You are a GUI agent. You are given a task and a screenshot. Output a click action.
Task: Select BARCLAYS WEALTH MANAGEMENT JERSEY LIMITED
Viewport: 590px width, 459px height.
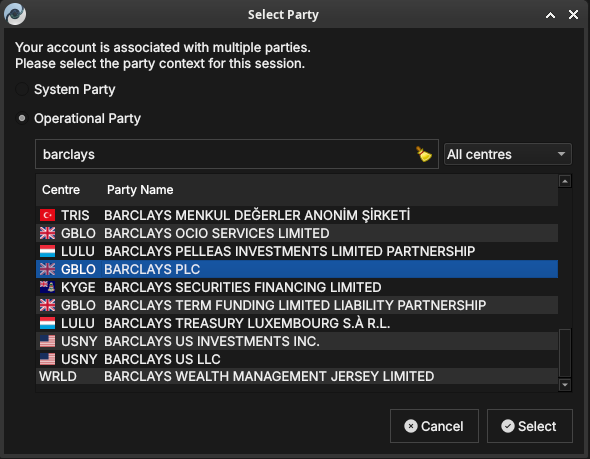click(x=297, y=376)
